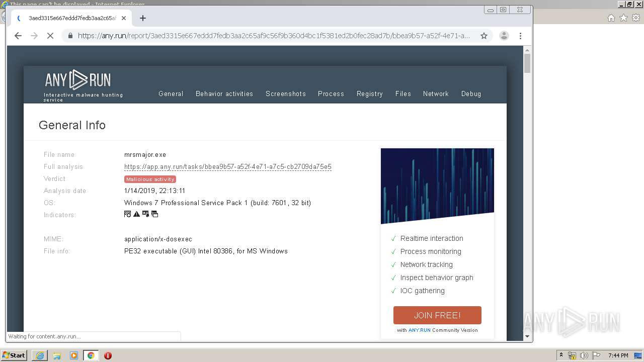The width and height of the screenshot is (644, 362).
Task: Jump to the Screenshots section
Action: click(x=286, y=94)
